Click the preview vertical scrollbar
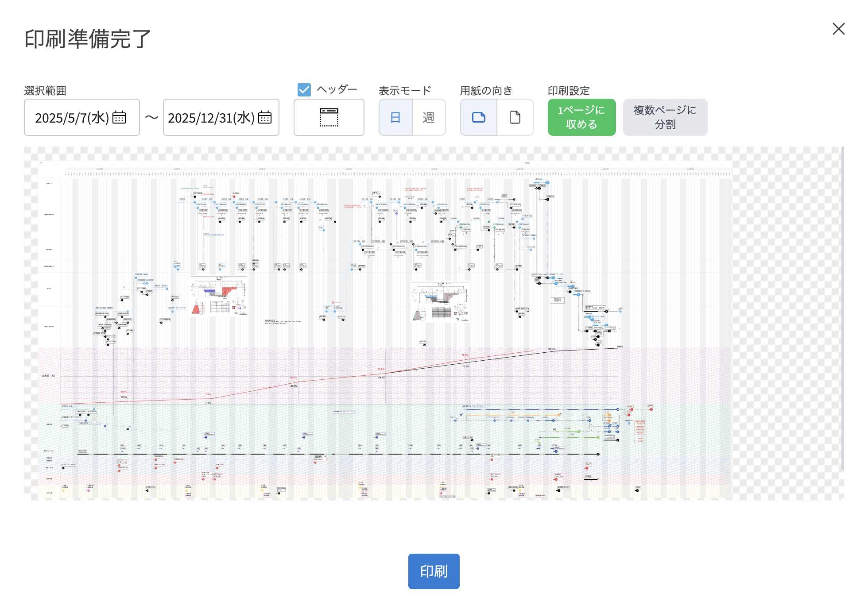 coord(842,310)
